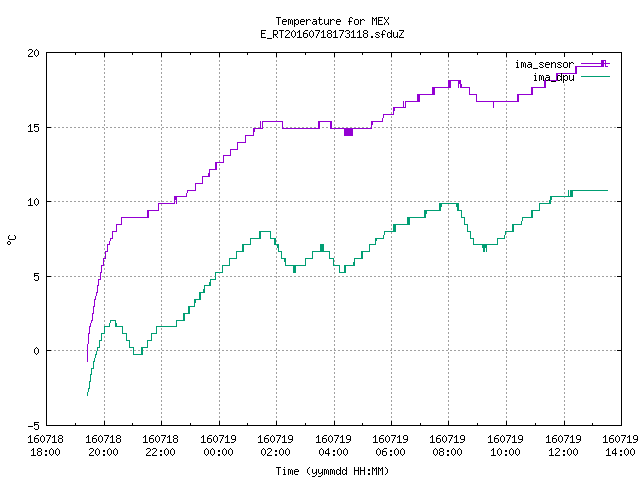Click the x-axis label 160719 02:00

pyautogui.click(x=276, y=445)
